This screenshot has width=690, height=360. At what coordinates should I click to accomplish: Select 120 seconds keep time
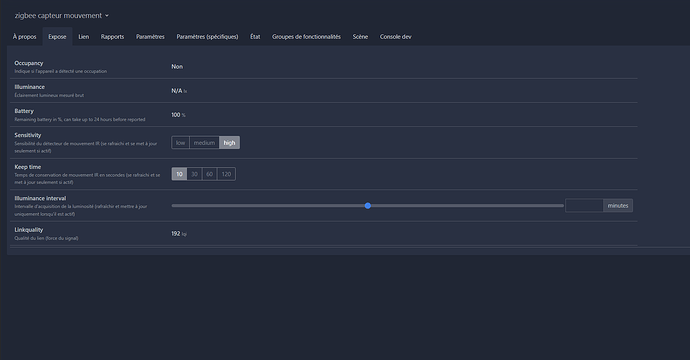coord(226,174)
